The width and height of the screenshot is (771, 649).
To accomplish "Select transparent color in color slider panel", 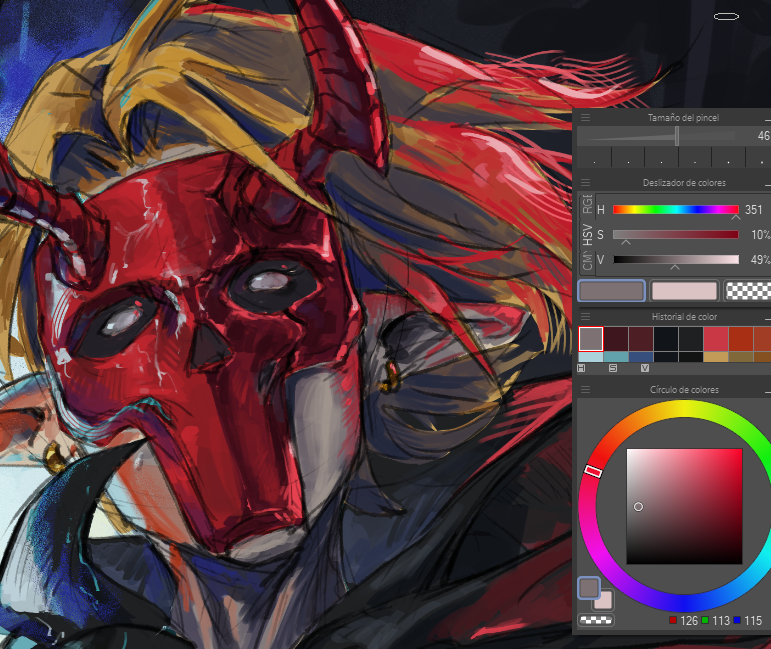I will pyautogui.click(x=748, y=291).
